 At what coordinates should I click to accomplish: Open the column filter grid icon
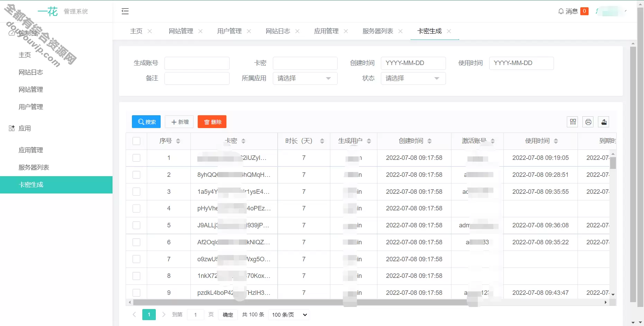573,122
